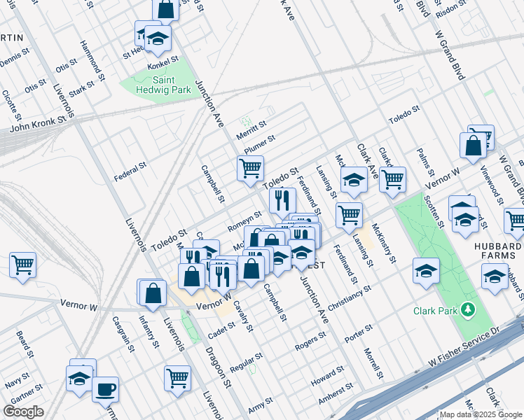Screen dimensions: 524x420
Task: Click the Army St label
Action: click(x=261, y=405)
